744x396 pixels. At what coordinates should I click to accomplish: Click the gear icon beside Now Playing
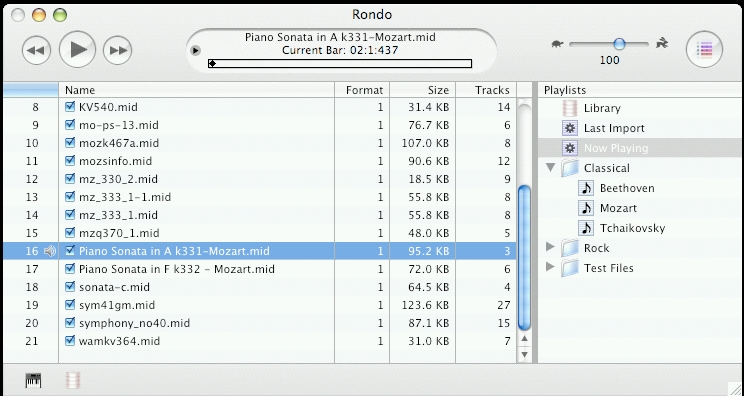click(569, 148)
